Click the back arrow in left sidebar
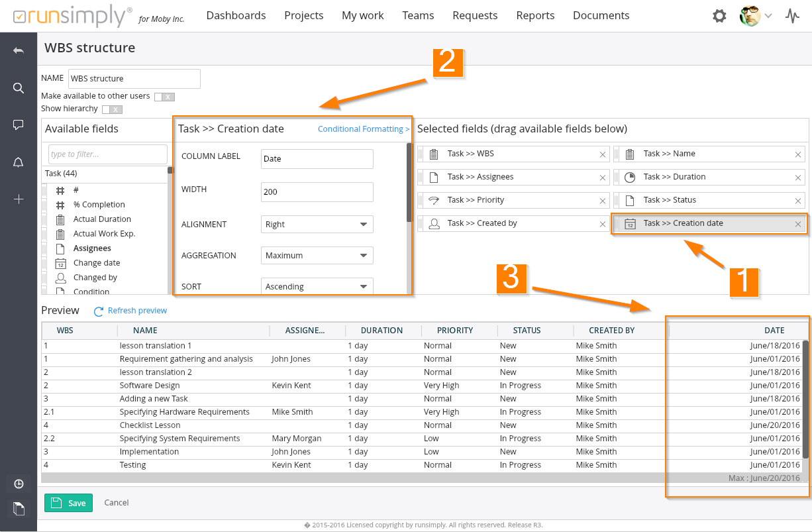Screen dimensions: 812x532 (19, 51)
